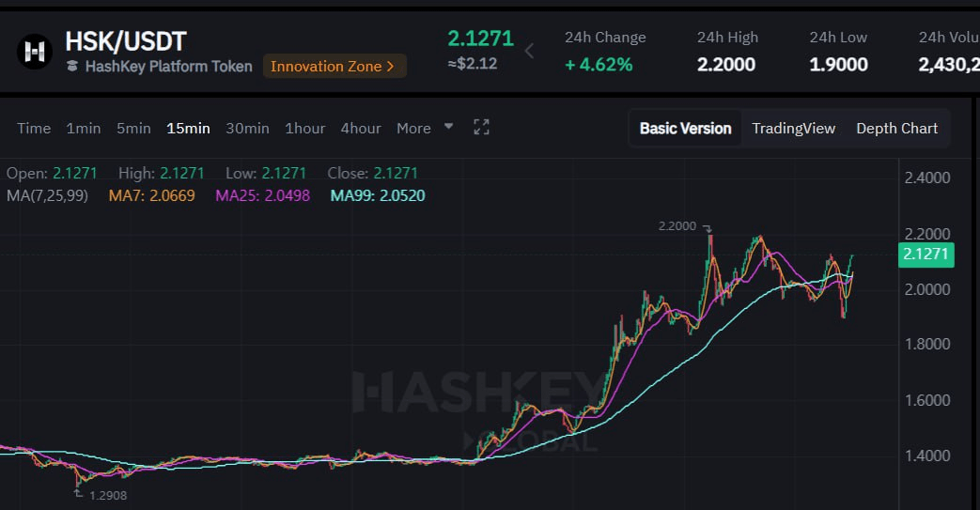The height and width of the screenshot is (510, 980).
Task: Choose the 15min timeframe
Action: coord(188,128)
